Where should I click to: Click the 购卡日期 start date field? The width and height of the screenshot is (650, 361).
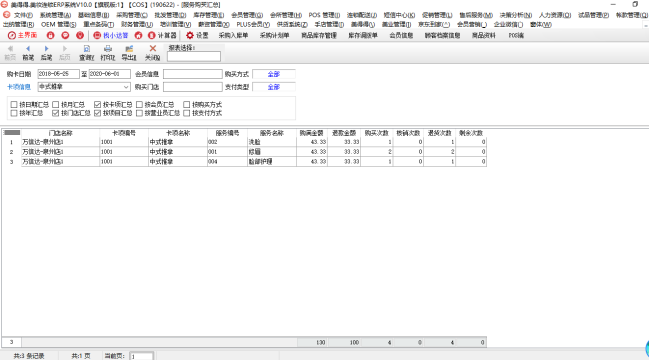click(x=58, y=74)
